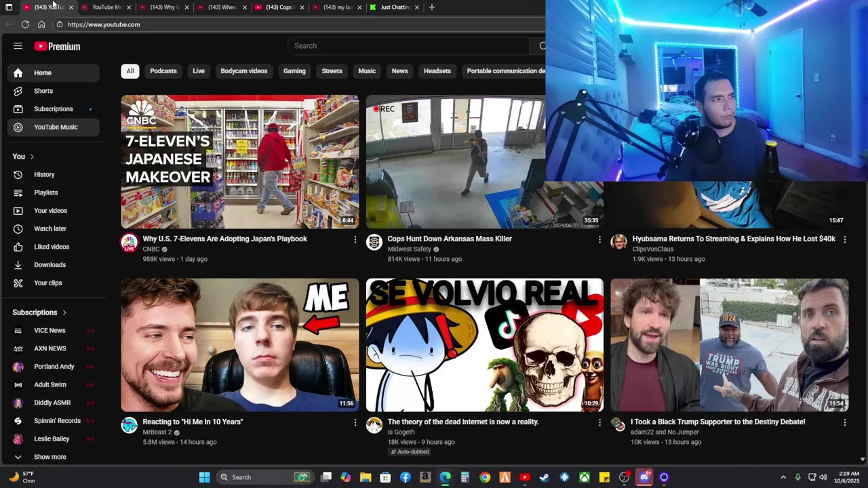Image resolution: width=868 pixels, height=488 pixels.
Task: Open Your clips page
Action: [54, 283]
